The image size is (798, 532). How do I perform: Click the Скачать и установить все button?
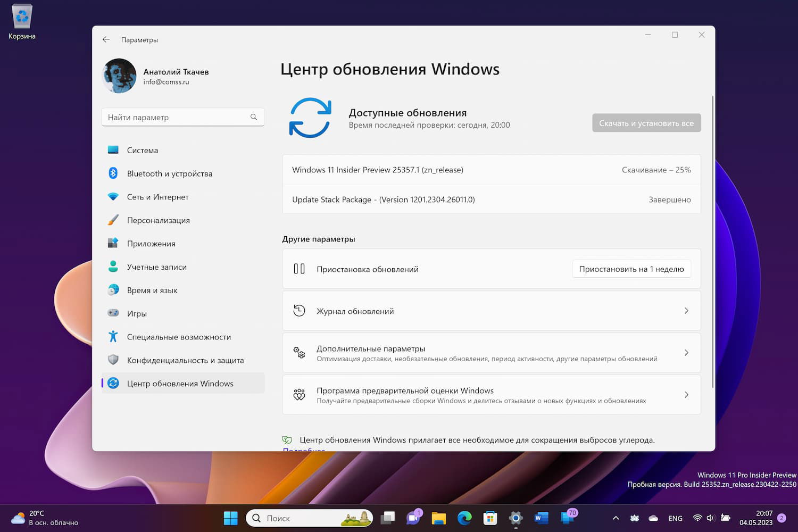pos(646,123)
